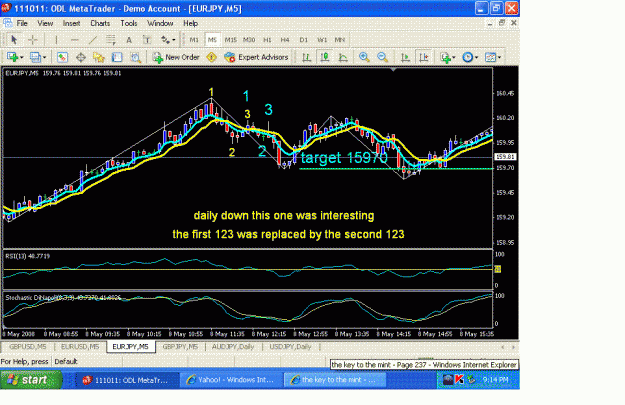Image resolution: width=625 pixels, height=405 pixels.
Task: Click the yellow diamond alert icon
Action: (211, 57)
